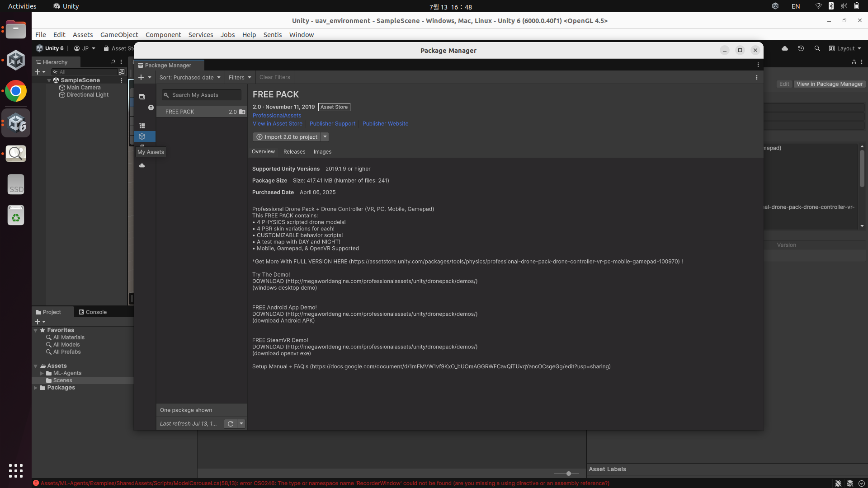Expand the Packages folder in Project

[36, 388]
